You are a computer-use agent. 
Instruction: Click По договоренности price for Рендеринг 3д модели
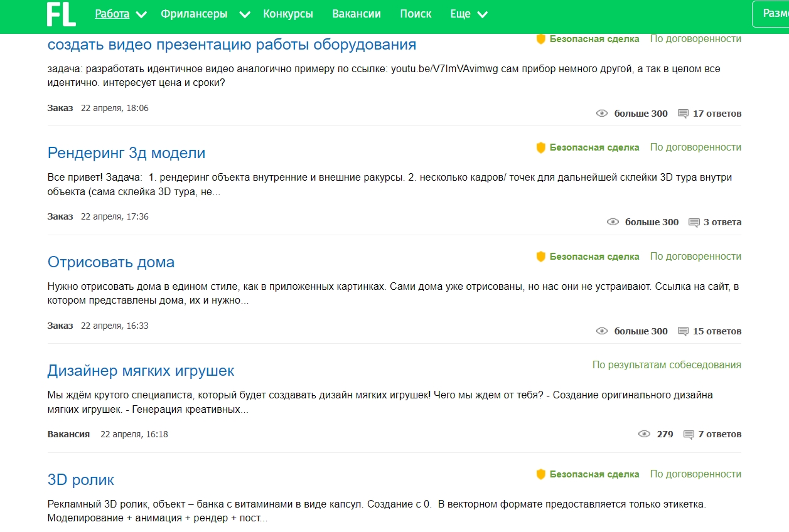click(x=695, y=147)
